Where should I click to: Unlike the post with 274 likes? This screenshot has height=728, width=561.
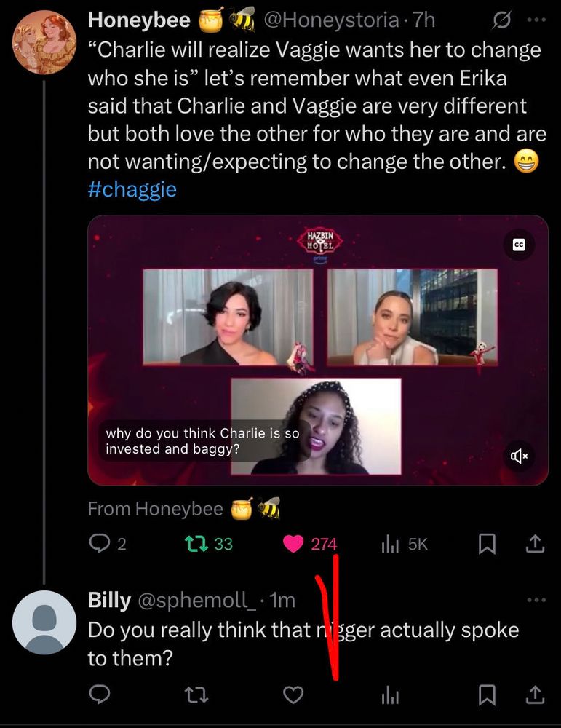tap(293, 543)
